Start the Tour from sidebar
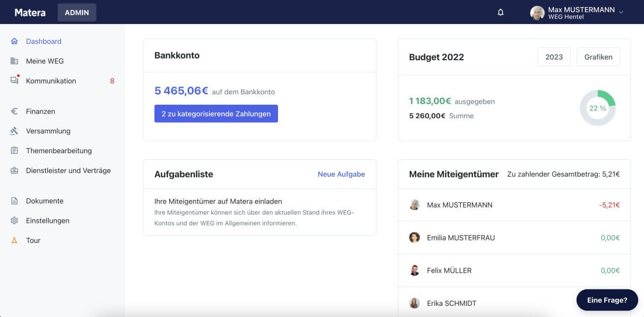The image size is (644, 317). [33, 240]
